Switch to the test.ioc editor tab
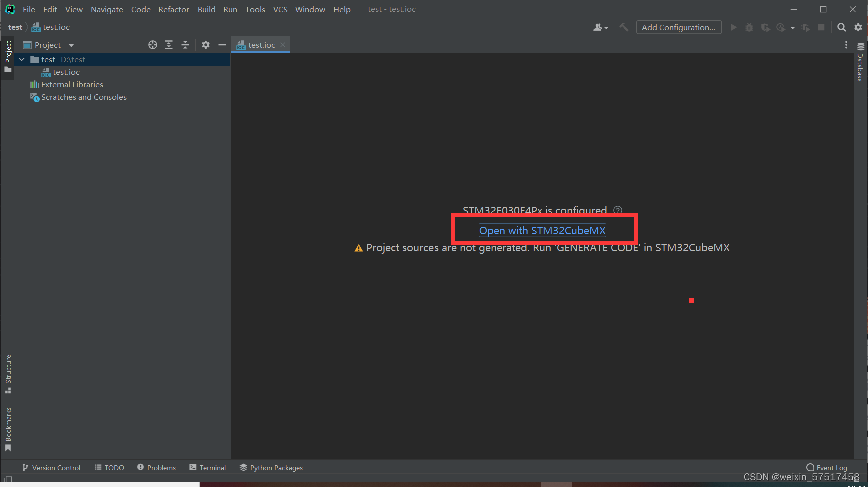Image resolution: width=868 pixels, height=487 pixels. [261, 45]
